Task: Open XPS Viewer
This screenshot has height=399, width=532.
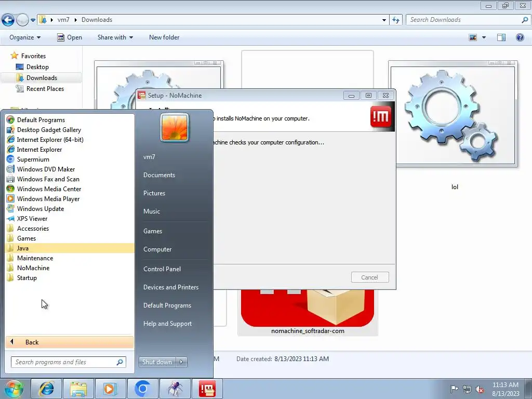Action: [x=32, y=219]
